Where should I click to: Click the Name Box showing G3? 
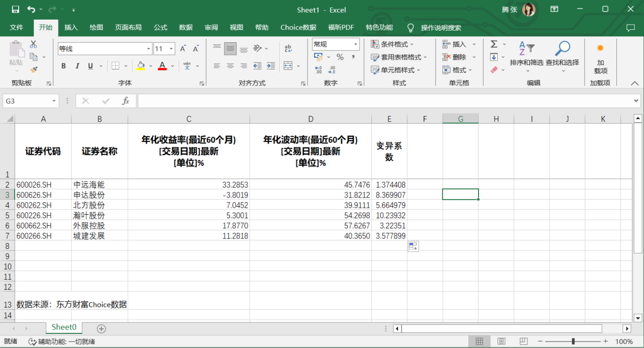tap(30, 101)
